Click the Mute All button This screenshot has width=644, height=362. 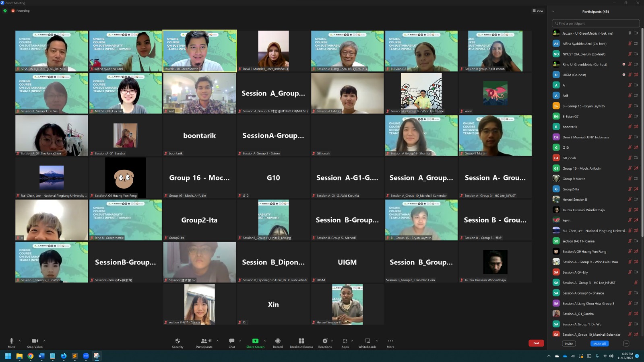(599, 343)
